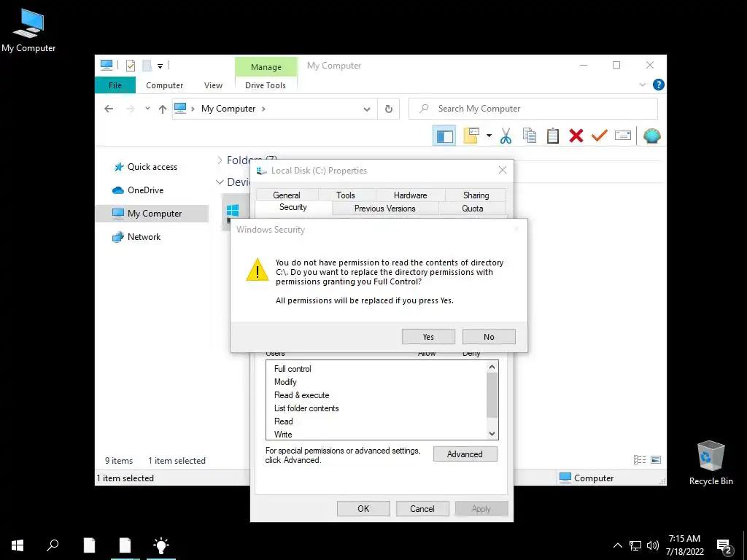This screenshot has width=747, height=560.
Task: Click the envelope Rename icon
Action: click(623, 136)
